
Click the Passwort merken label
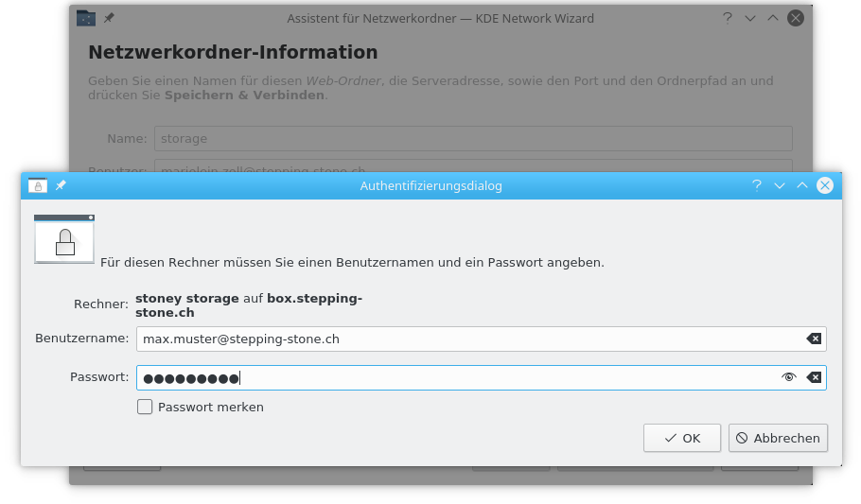(211, 407)
